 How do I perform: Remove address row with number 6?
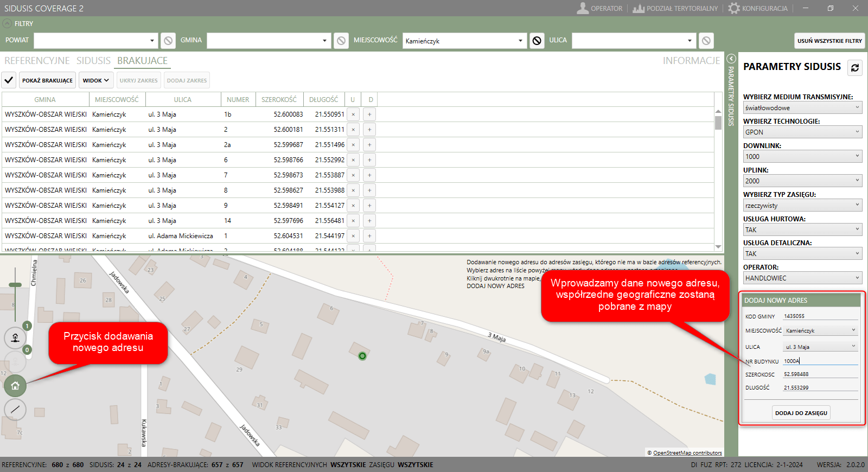[353, 160]
